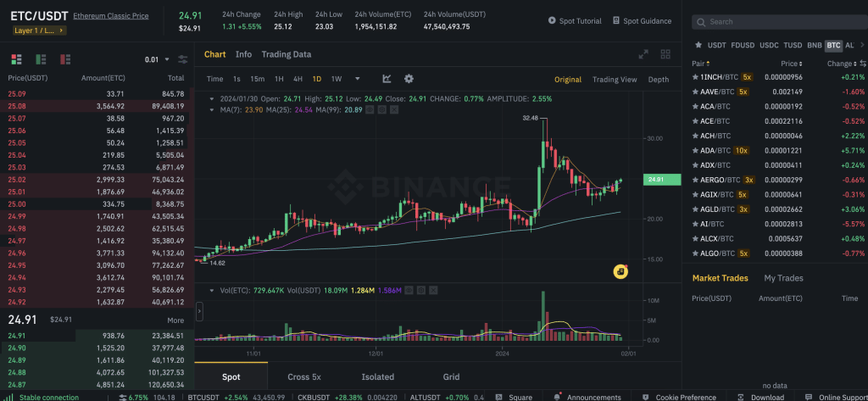Hide MA indicator via eye icon

[370, 109]
